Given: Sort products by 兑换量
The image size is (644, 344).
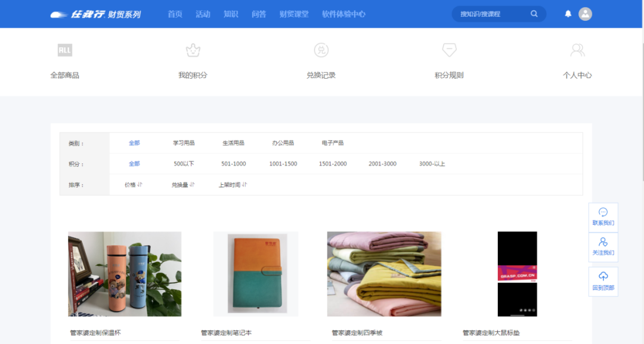Looking at the screenshot, I should click(x=182, y=185).
